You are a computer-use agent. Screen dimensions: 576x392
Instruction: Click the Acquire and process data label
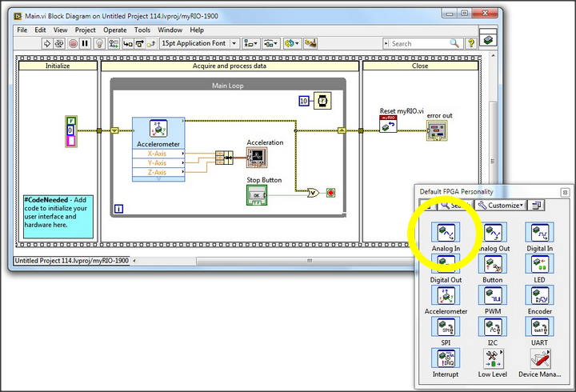[x=230, y=66]
